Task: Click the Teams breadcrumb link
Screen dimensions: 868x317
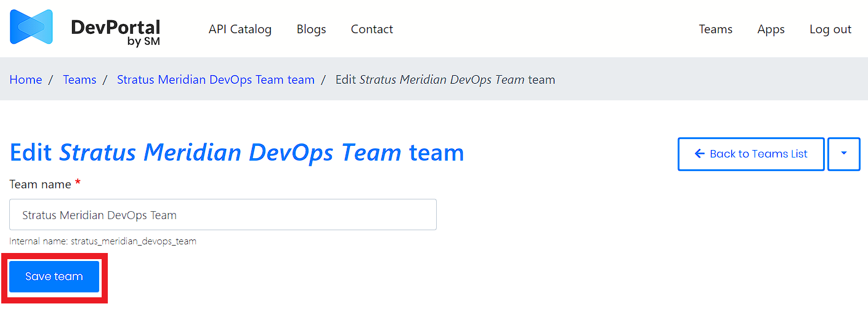Action: tap(79, 79)
